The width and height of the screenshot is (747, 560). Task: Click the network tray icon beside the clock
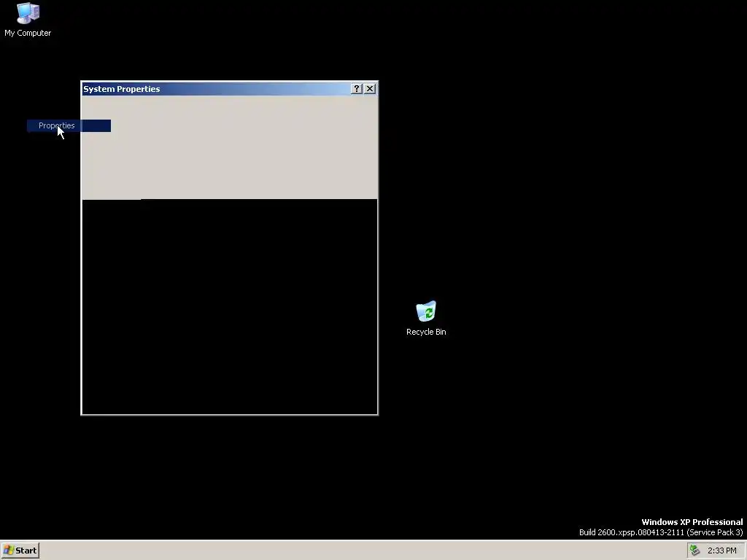click(x=694, y=551)
